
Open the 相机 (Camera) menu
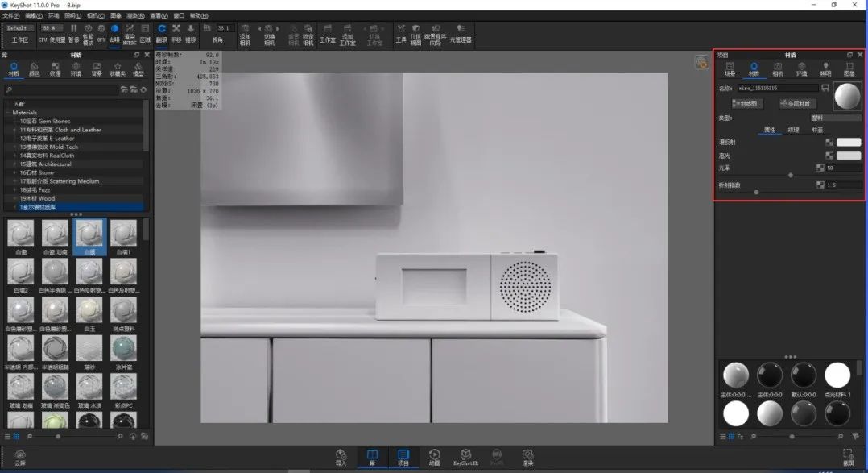pos(93,15)
